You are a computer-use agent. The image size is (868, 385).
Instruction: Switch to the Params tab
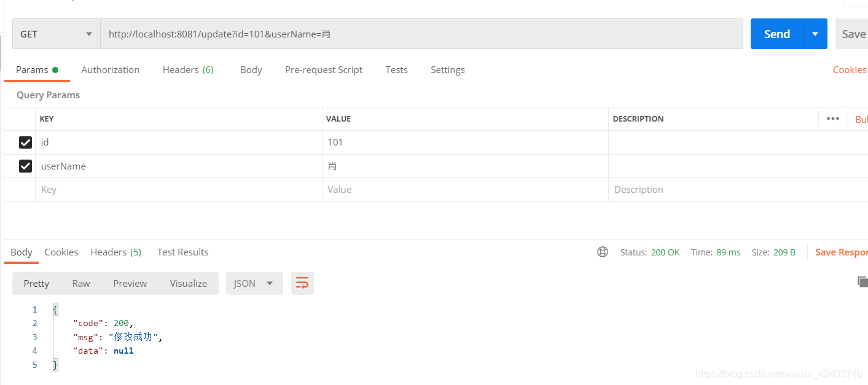(37, 69)
